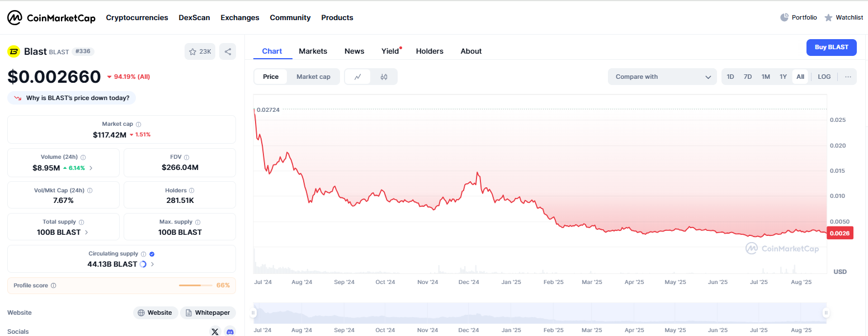Viewport: 868px width, 336px height.
Task: Open the Community nav menu
Action: (x=290, y=18)
